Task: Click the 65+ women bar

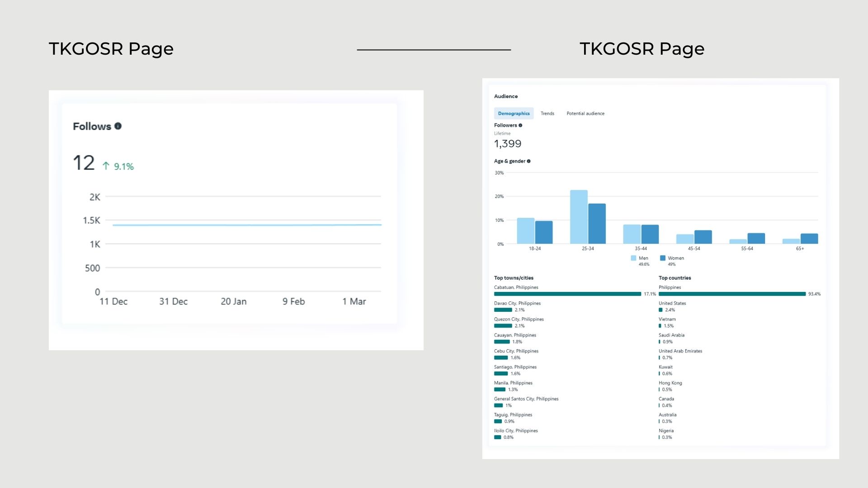Action: 809,239
